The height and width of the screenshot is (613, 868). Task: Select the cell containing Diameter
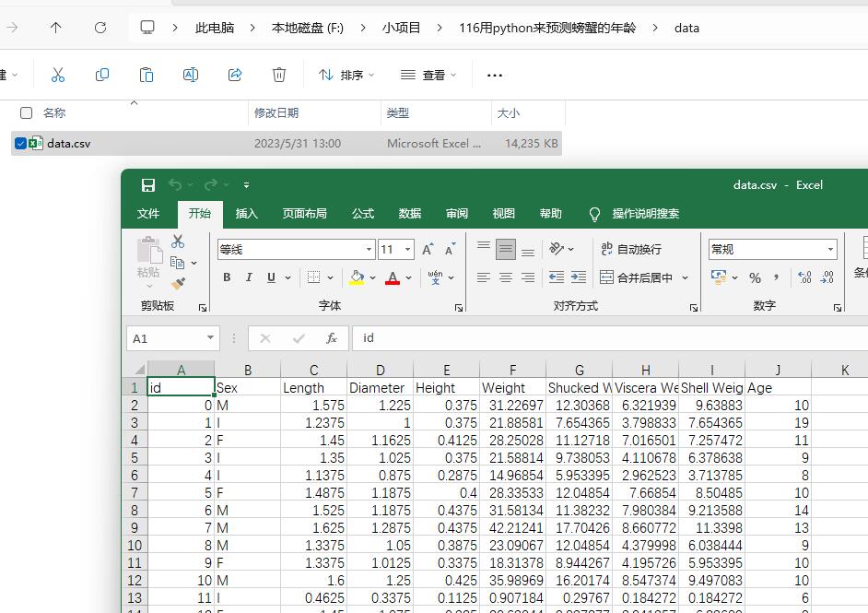[x=380, y=388]
